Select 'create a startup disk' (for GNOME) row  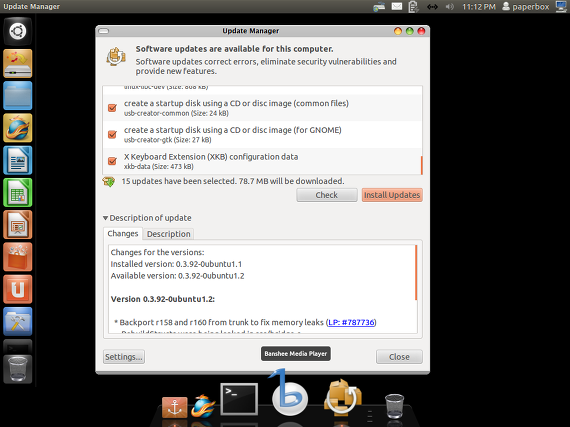point(262,134)
